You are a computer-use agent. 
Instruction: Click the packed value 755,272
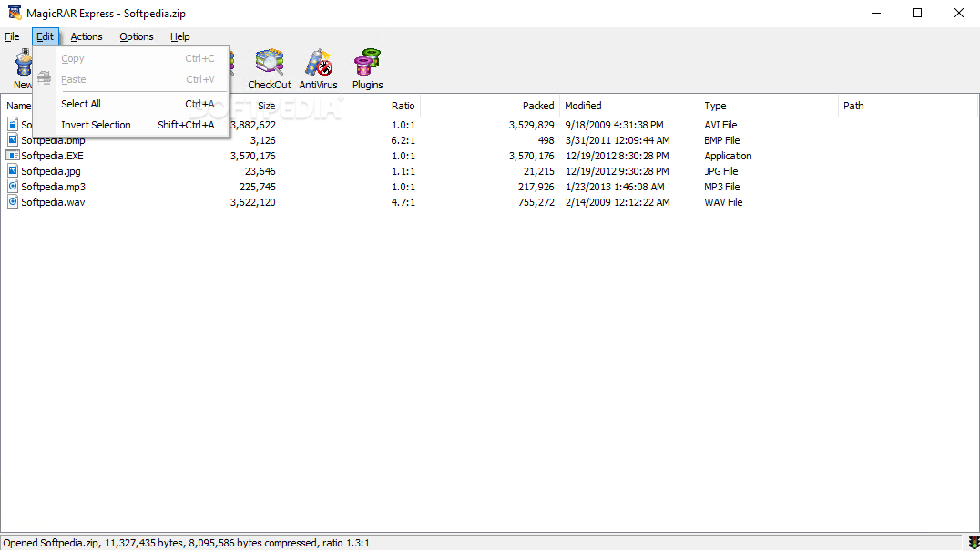(536, 202)
